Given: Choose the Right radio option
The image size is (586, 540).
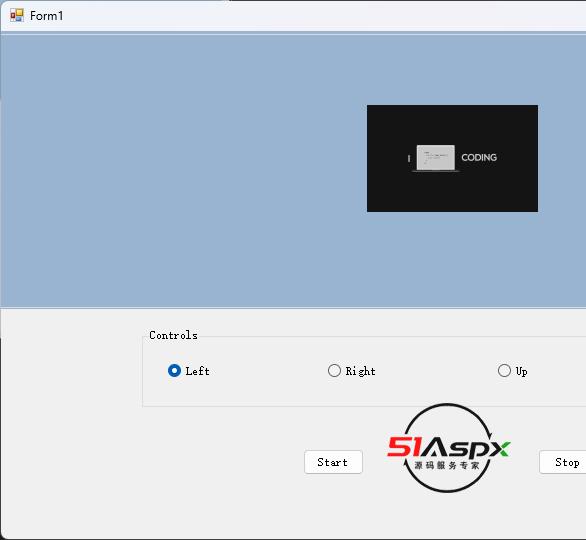Looking at the screenshot, I should (x=334, y=371).
